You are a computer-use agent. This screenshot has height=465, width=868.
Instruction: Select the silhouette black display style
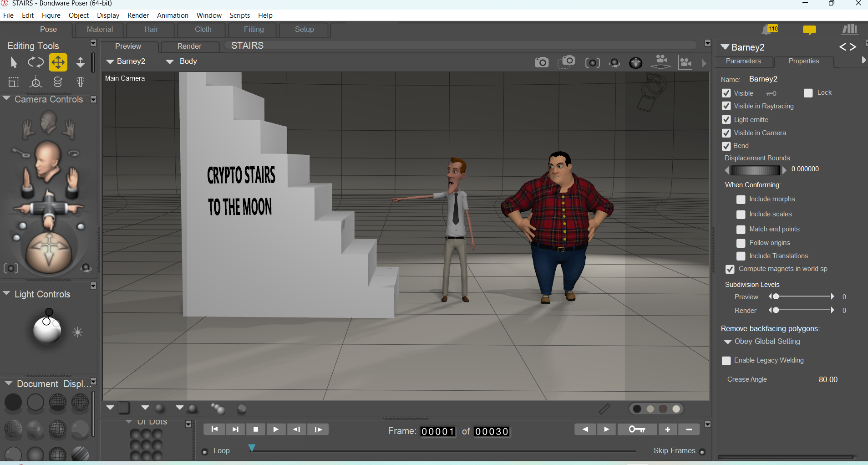tap(13, 403)
